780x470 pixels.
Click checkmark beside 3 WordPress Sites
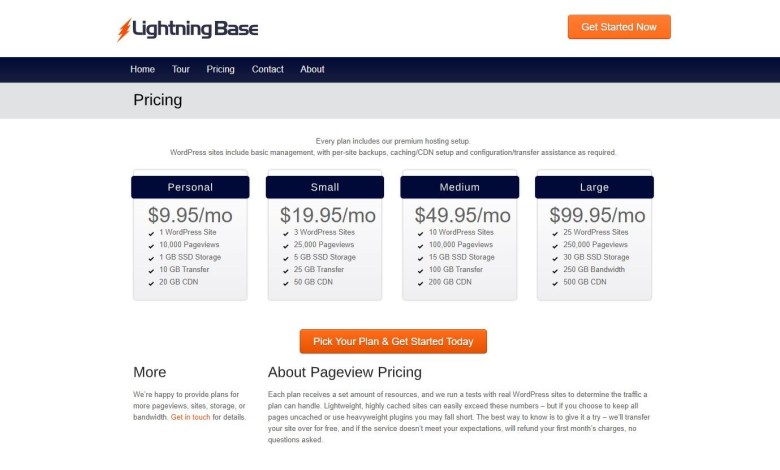click(x=286, y=233)
